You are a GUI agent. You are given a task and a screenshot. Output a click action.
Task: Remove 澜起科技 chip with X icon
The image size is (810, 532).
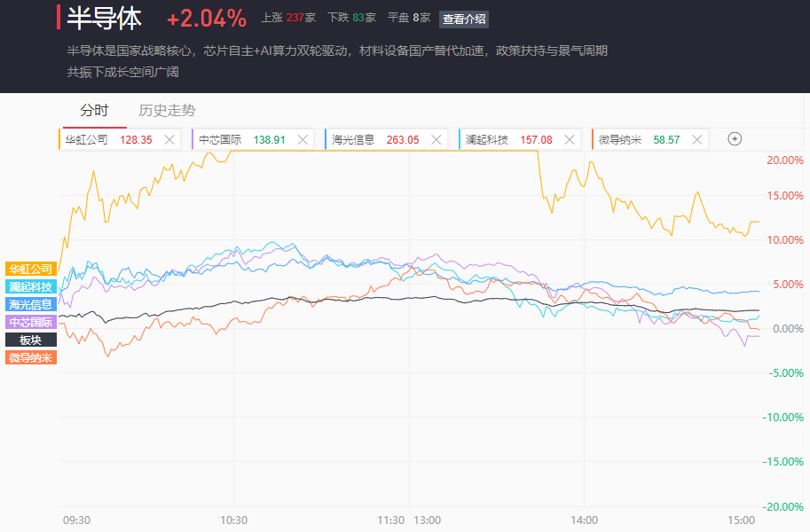click(570, 139)
